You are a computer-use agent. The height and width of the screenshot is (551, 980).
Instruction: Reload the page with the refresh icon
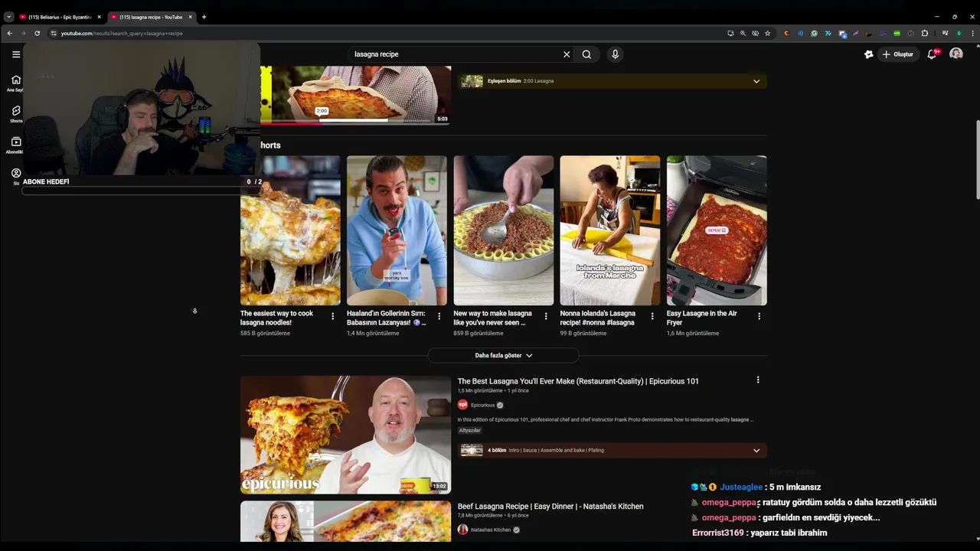37,33
